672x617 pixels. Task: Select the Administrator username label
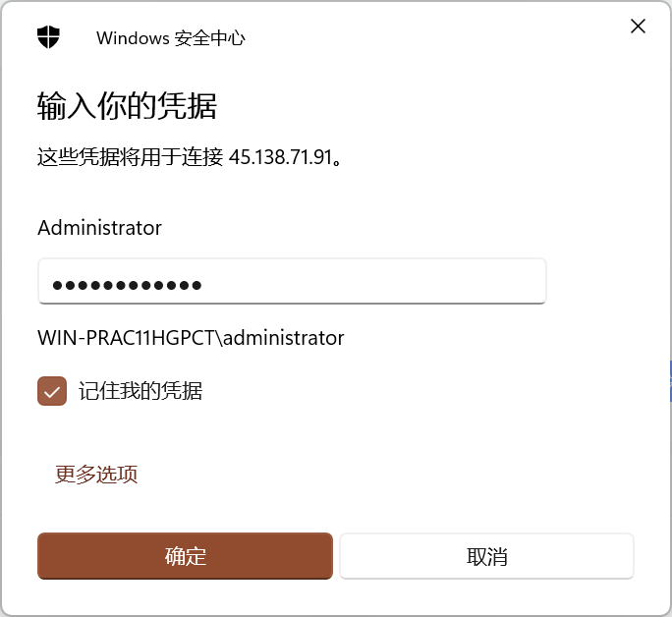99,228
